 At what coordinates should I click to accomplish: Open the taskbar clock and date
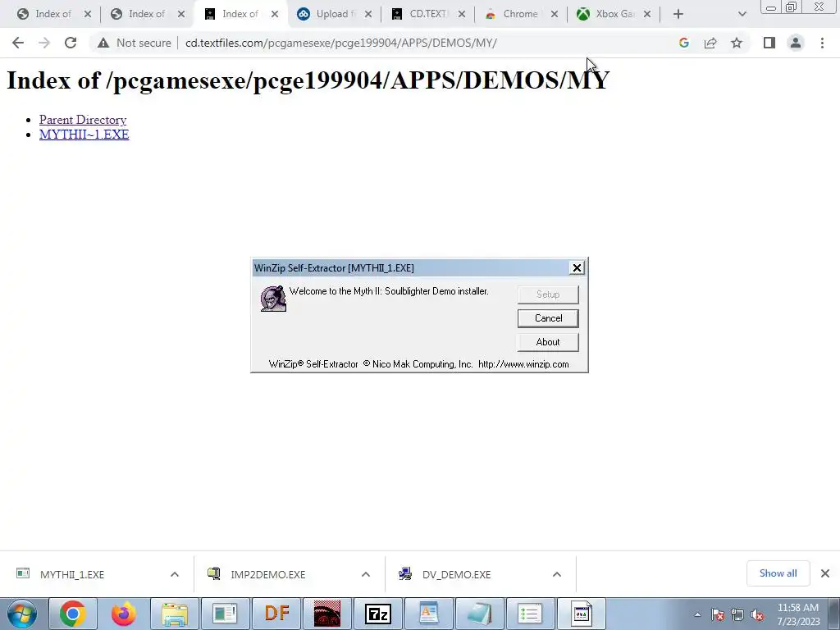point(797,614)
